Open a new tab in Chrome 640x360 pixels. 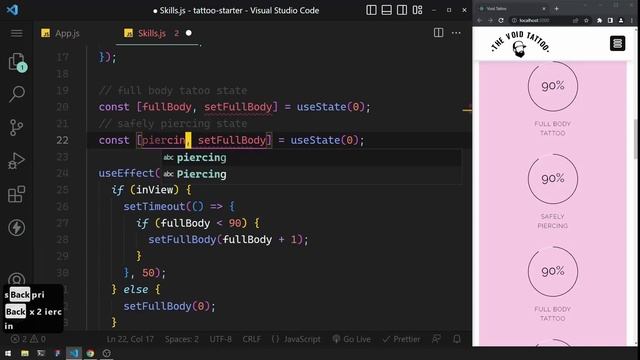coord(556,8)
